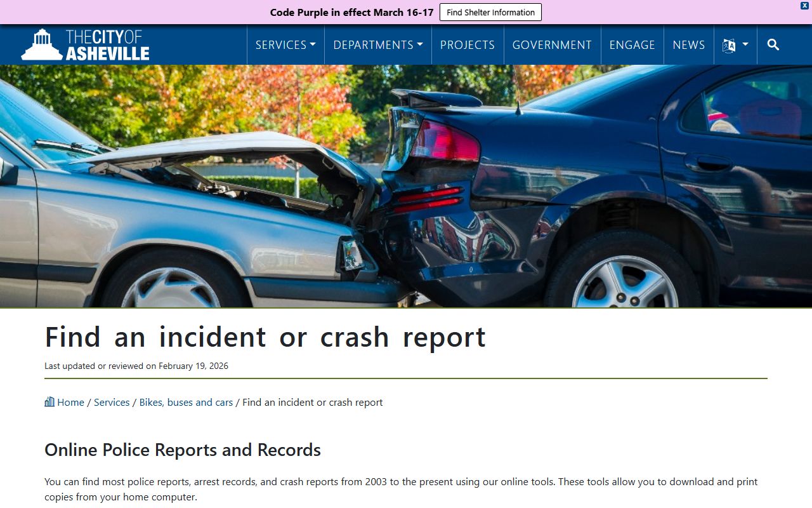The height and width of the screenshot is (508, 812).
Task: Click 'Code Purple in effect March 16-17' text
Action: [x=351, y=12]
